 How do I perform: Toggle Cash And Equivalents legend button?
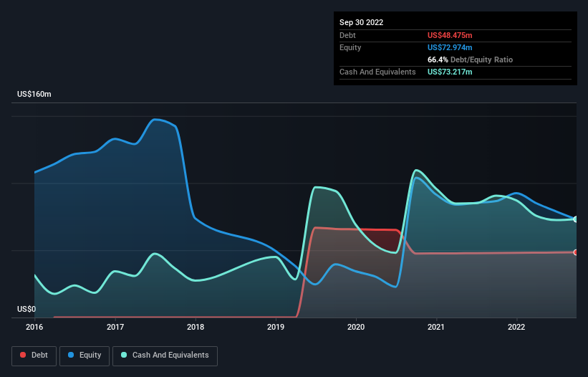(x=165, y=355)
